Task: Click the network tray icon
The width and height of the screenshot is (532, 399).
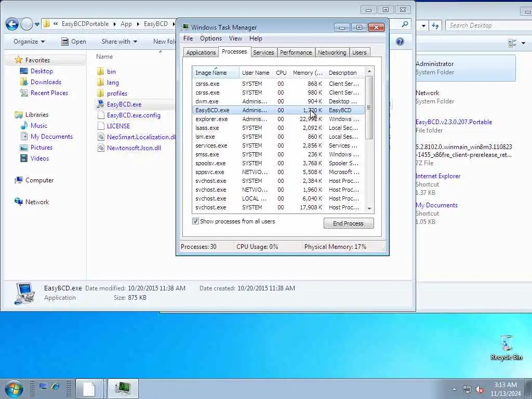Action: click(467, 390)
